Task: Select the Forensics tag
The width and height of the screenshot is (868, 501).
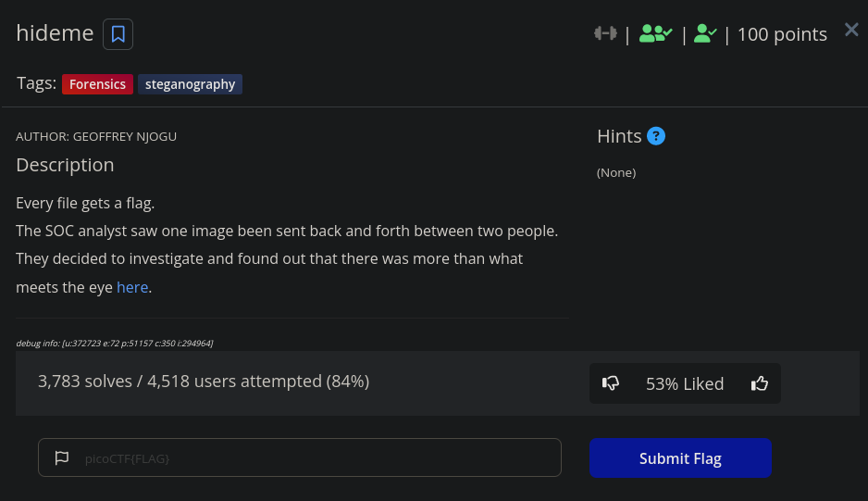Action: pyautogui.click(x=97, y=84)
